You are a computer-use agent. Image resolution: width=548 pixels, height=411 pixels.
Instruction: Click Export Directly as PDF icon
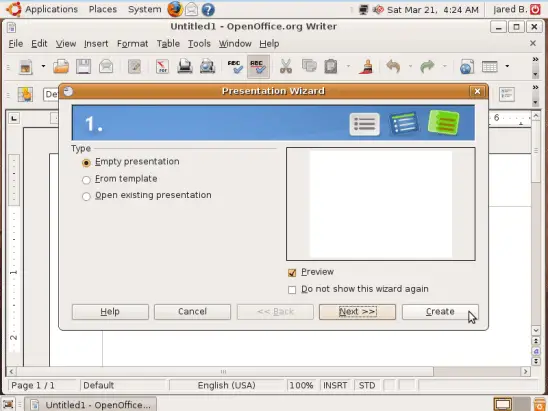pos(163,66)
